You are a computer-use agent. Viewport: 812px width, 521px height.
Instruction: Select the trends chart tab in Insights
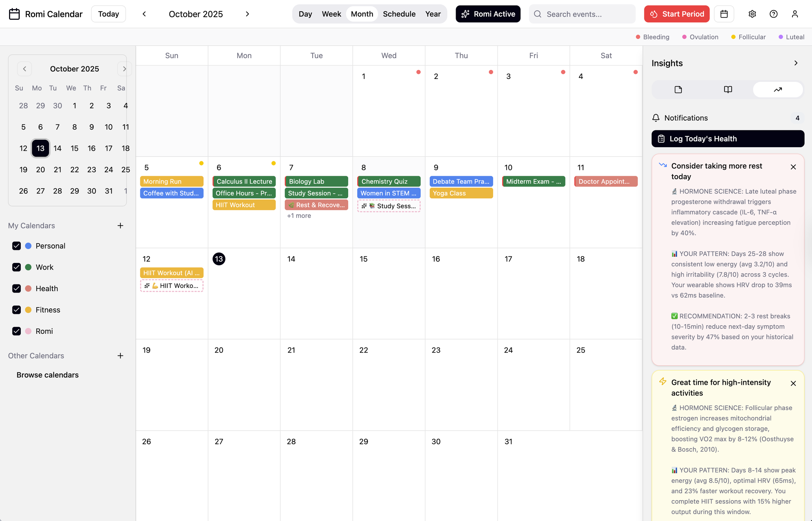pyautogui.click(x=778, y=90)
